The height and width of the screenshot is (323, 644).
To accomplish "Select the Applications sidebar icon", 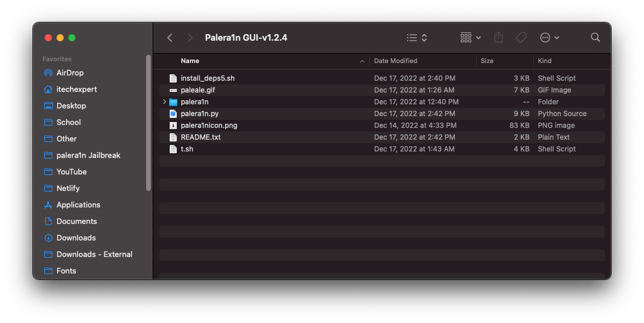I will coord(48,205).
